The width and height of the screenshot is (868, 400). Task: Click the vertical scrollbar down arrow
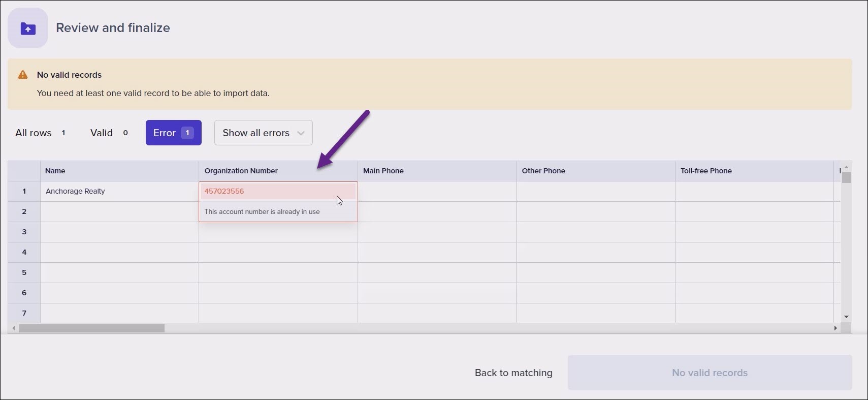tap(846, 317)
